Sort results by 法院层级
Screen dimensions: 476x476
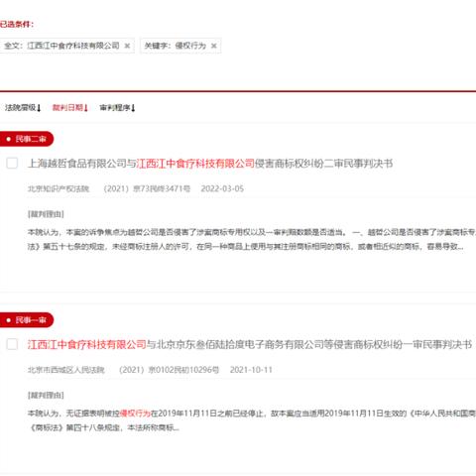click(x=23, y=108)
